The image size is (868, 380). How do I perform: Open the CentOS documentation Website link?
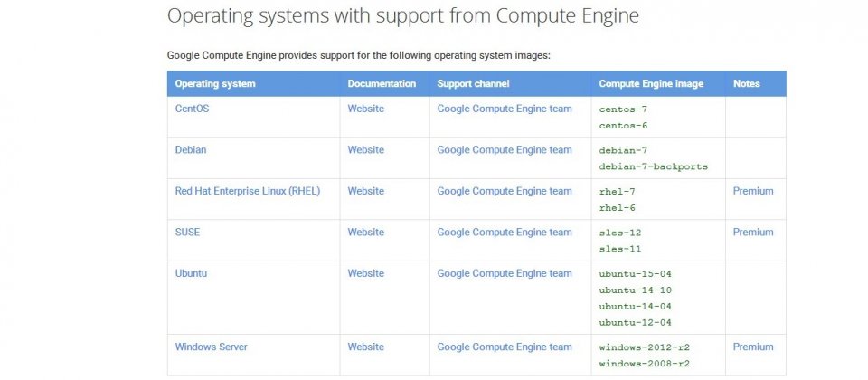click(x=365, y=109)
